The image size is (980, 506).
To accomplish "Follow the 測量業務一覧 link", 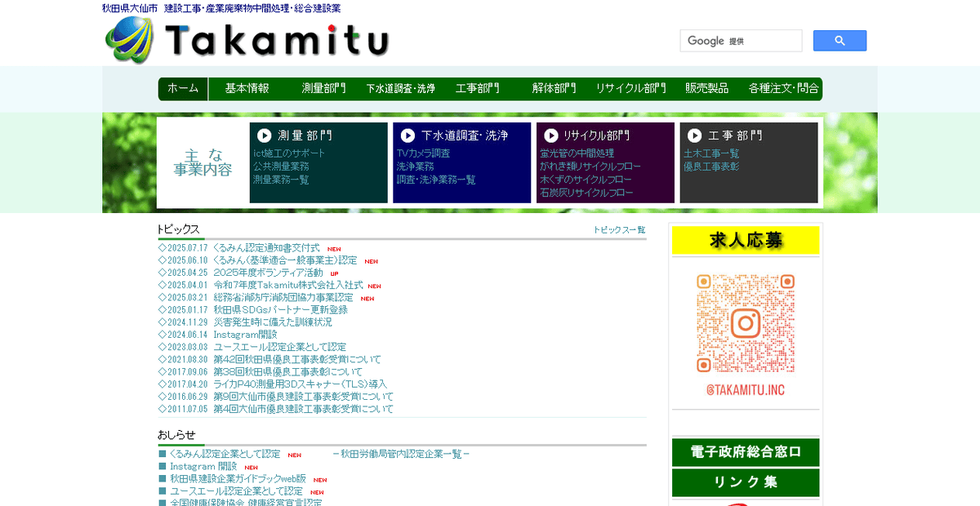I will (x=280, y=179).
